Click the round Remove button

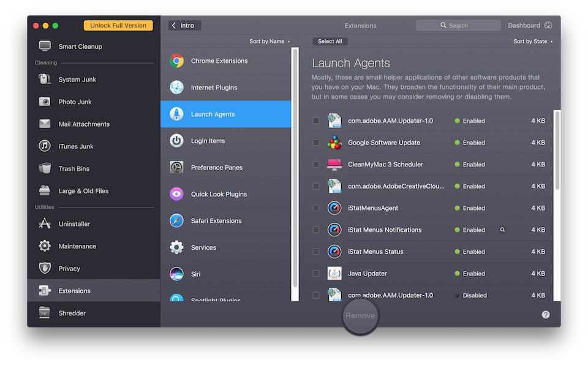[360, 315]
